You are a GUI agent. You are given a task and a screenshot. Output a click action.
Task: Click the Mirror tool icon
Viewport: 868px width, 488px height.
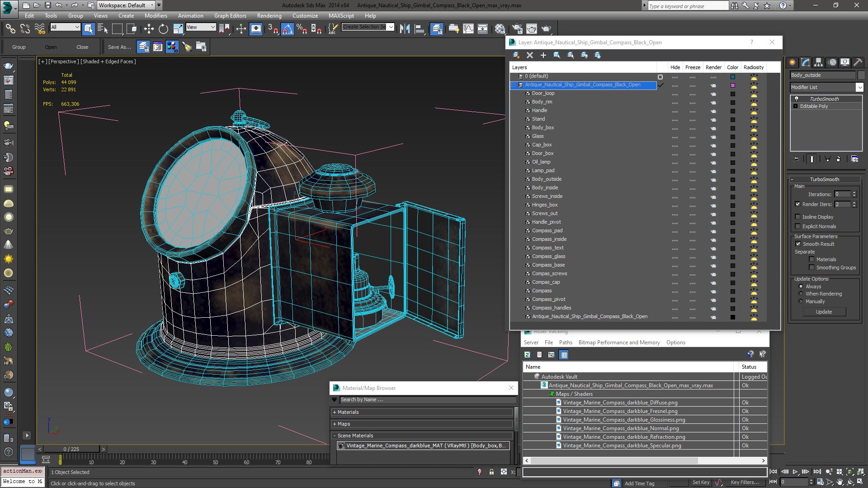[405, 29]
